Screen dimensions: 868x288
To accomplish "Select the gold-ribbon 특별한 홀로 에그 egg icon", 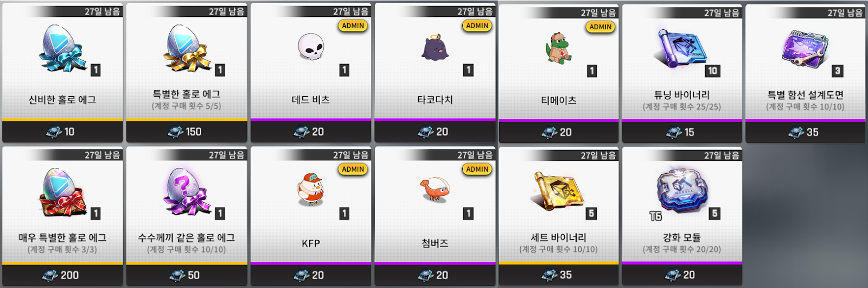I will coord(187,48).
